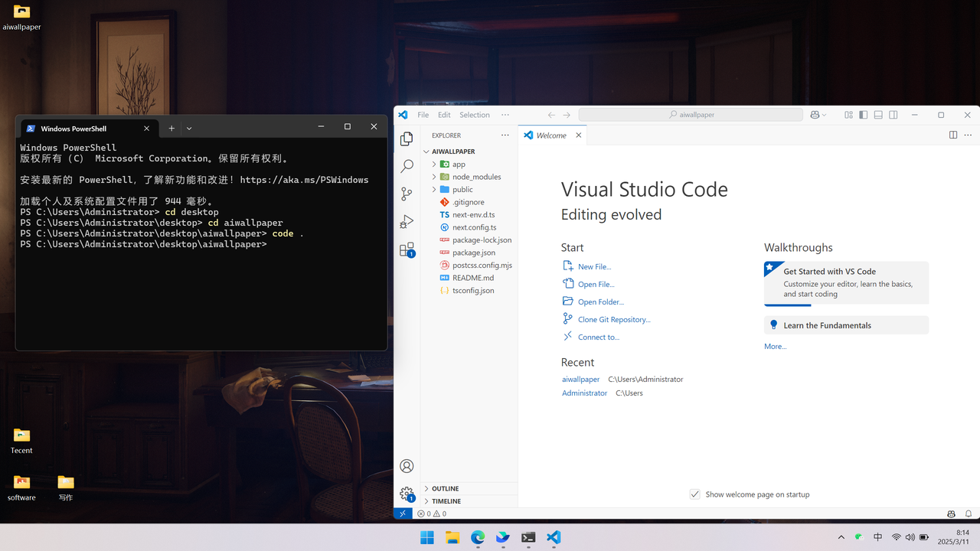Open recent aiwallpaper project link
The image size is (980, 551).
[581, 379]
